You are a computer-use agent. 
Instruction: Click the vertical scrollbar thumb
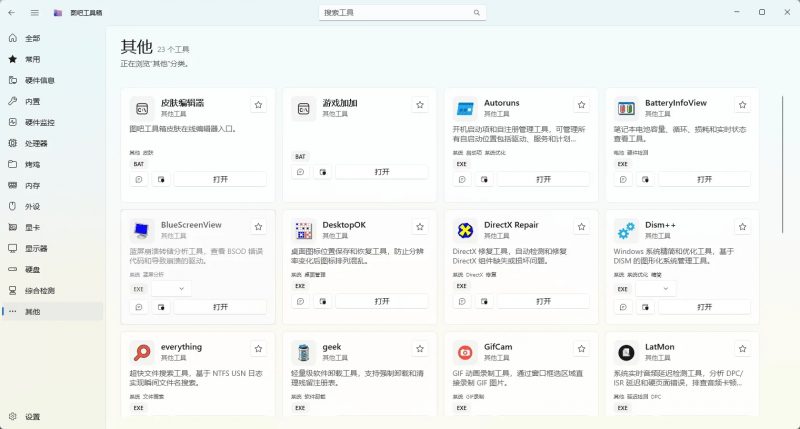coord(783,164)
